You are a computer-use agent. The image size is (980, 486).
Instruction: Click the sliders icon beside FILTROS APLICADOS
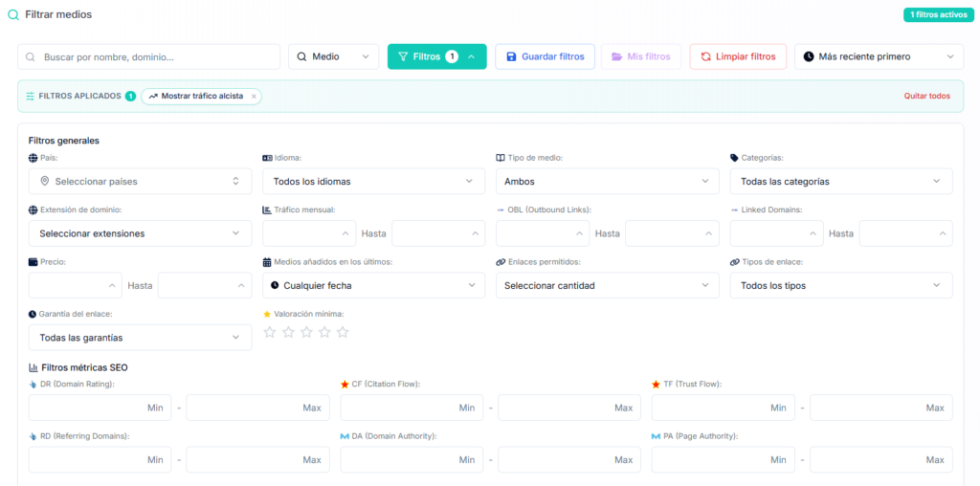(30, 97)
